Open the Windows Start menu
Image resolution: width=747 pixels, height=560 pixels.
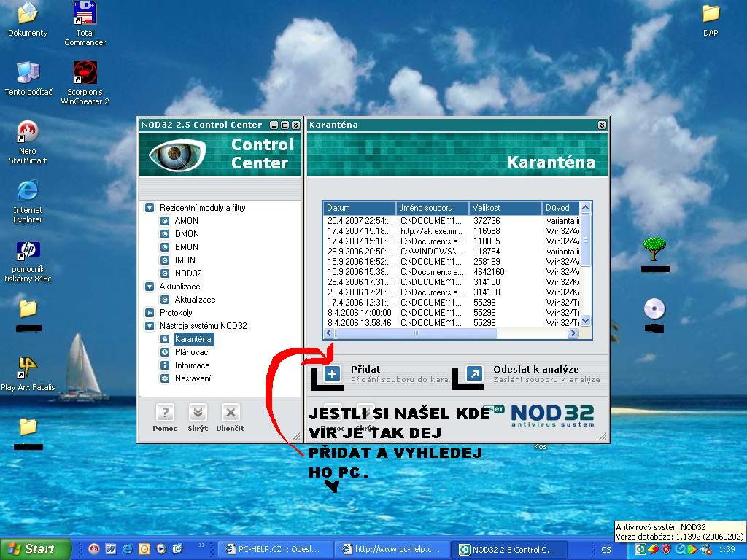(35, 549)
